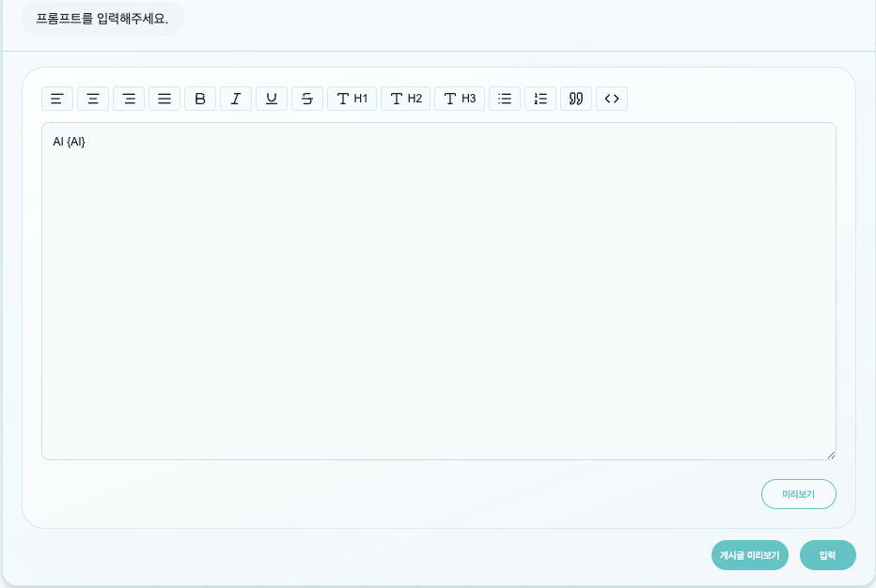Insert a blockquote
The height and width of the screenshot is (588, 876).
576,99
